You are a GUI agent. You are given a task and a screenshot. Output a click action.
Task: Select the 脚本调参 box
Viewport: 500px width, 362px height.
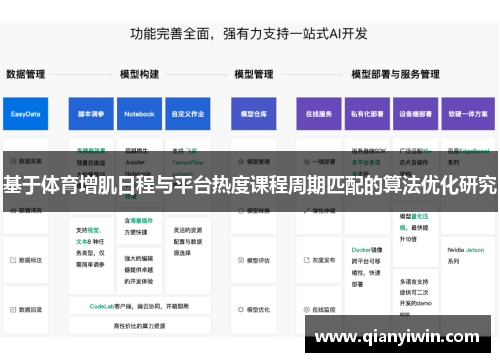[91, 114]
